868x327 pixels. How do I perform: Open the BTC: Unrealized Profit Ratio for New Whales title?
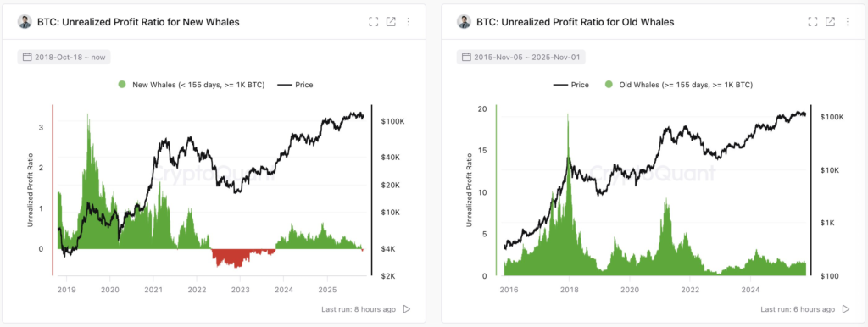138,22
